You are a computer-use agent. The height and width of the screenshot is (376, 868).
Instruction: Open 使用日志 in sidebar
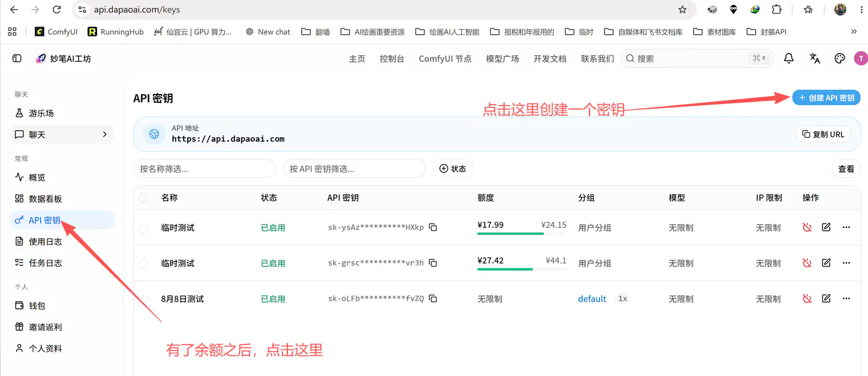[62, 241]
